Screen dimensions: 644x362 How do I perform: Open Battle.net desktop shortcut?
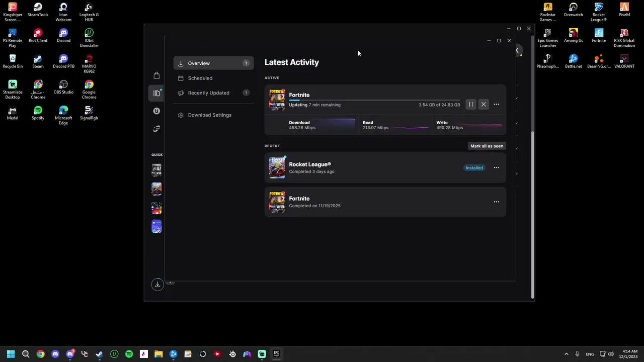[x=573, y=61]
